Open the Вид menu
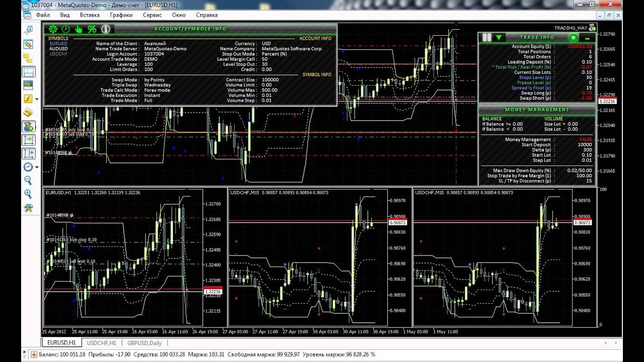This screenshot has height=362, width=644. tap(65, 15)
